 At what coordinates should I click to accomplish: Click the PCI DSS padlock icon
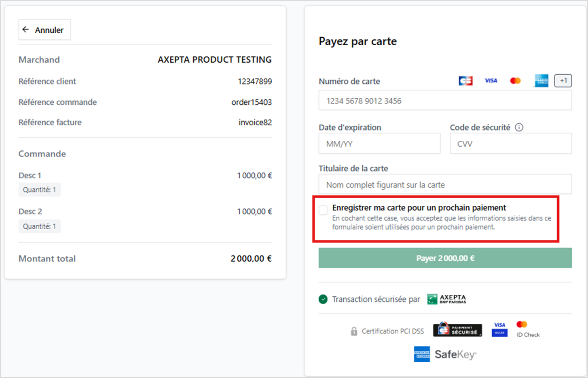354,331
